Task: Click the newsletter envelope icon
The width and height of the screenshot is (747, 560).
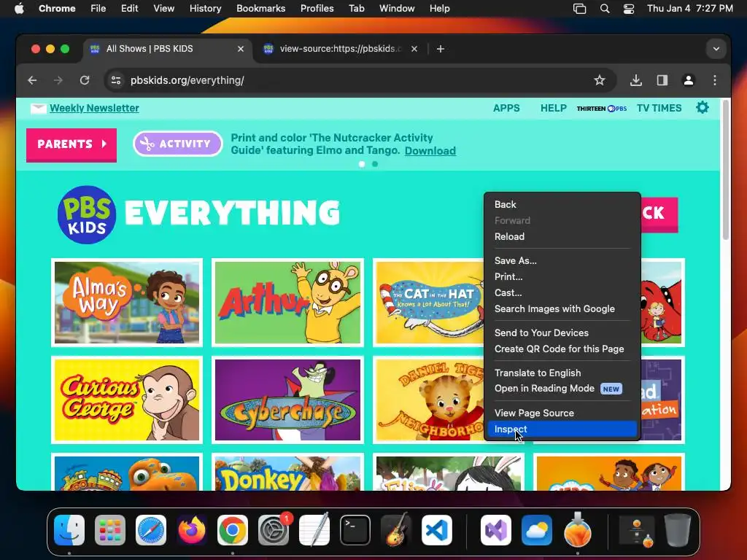Action: 38,109
